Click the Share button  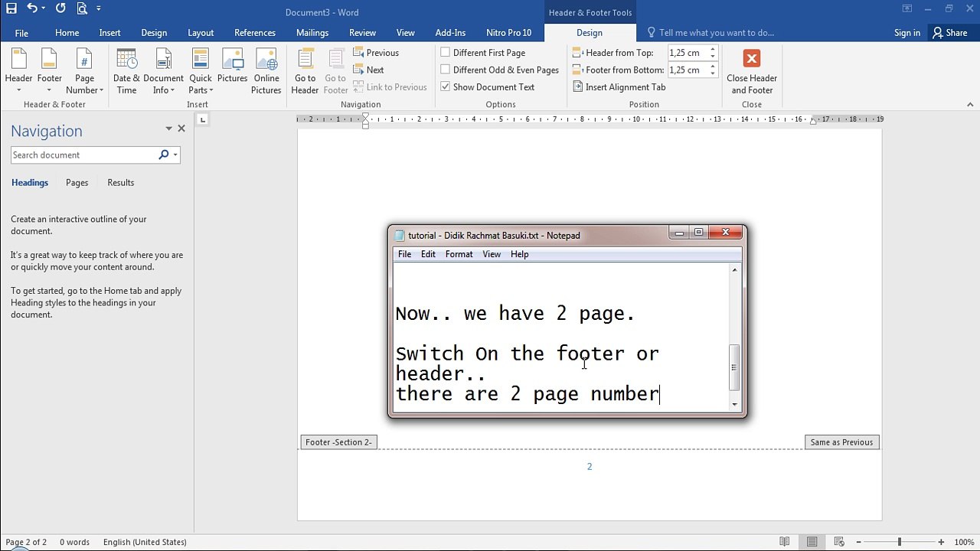tap(949, 33)
